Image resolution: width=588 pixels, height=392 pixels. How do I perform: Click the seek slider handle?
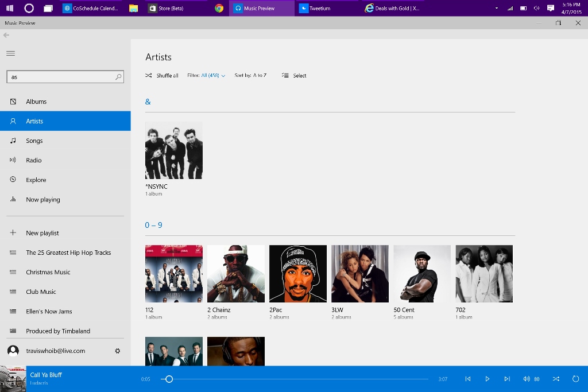[x=169, y=379]
